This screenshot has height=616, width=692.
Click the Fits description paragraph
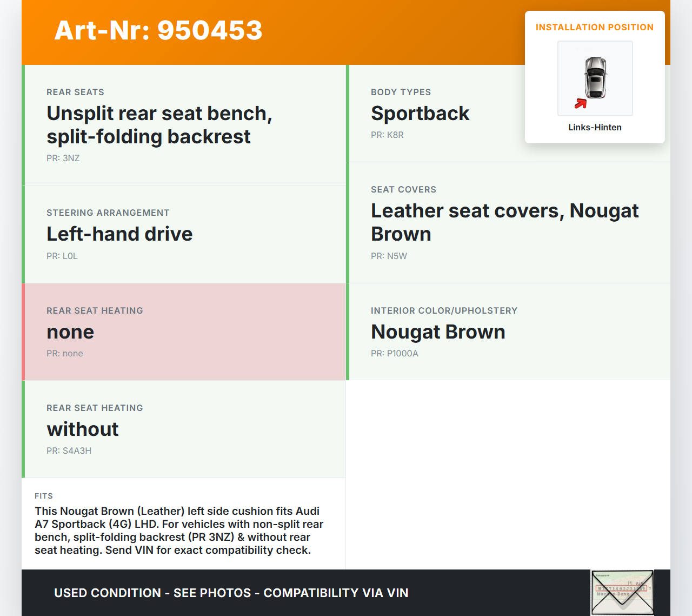178,531
